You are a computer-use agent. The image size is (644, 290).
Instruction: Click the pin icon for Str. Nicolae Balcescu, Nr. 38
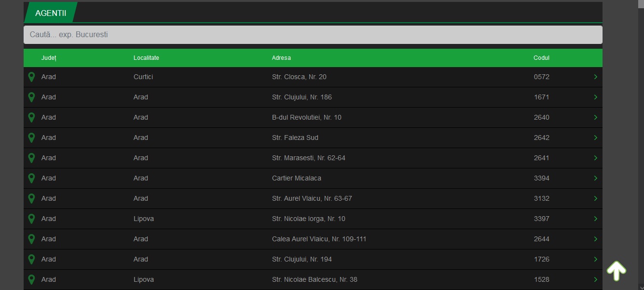pos(31,279)
